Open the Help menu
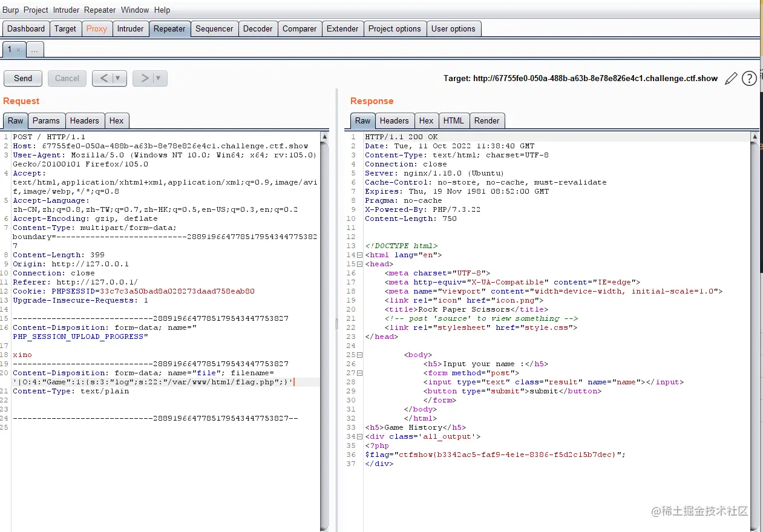Viewport: 763px width, 532px height. (162, 10)
